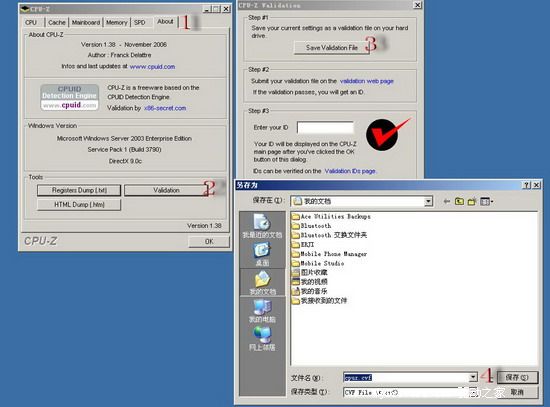The height and width of the screenshot is (407, 550).
Task: Switch to the Memory tab
Action: tap(116, 22)
